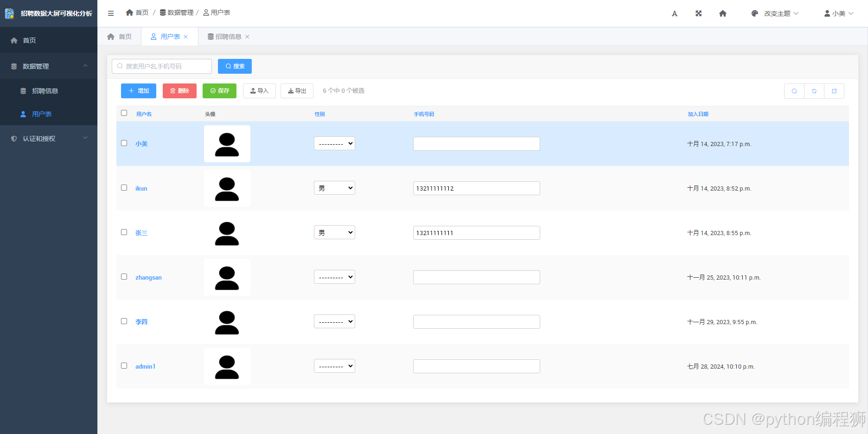Open gender dropdown for 张三
Viewport: 868px width, 434px height.
[334, 232]
